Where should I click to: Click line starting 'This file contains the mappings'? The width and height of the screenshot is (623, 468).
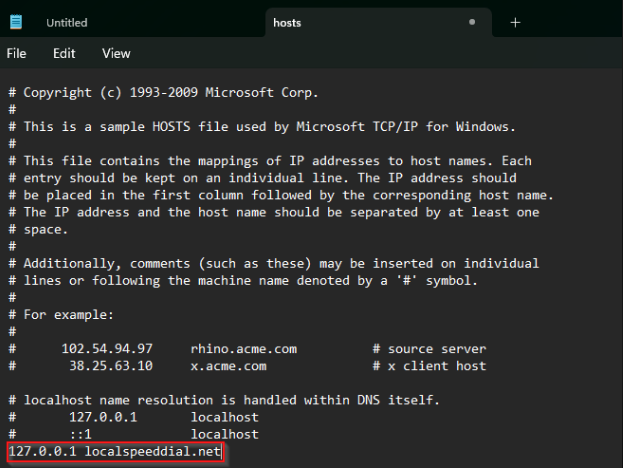[x=270, y=161]
